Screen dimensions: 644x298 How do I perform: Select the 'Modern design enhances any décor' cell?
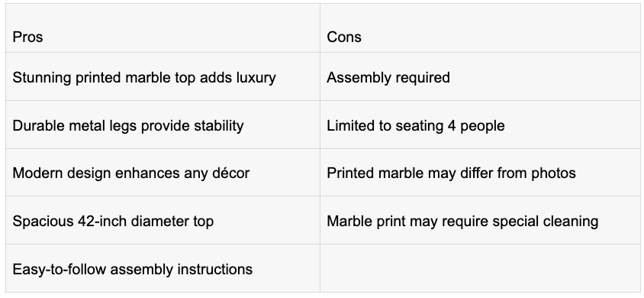pyautogui.click(x=163, y=172)
